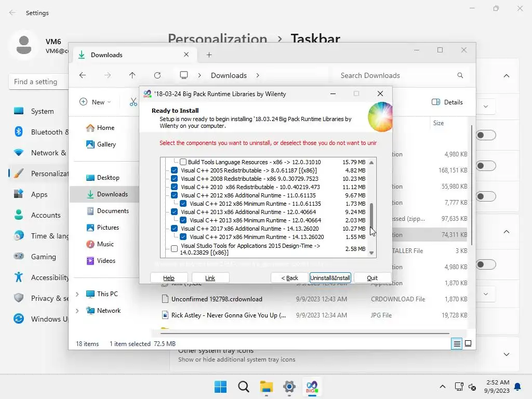Click the Link button in installer

click(210, 278)
